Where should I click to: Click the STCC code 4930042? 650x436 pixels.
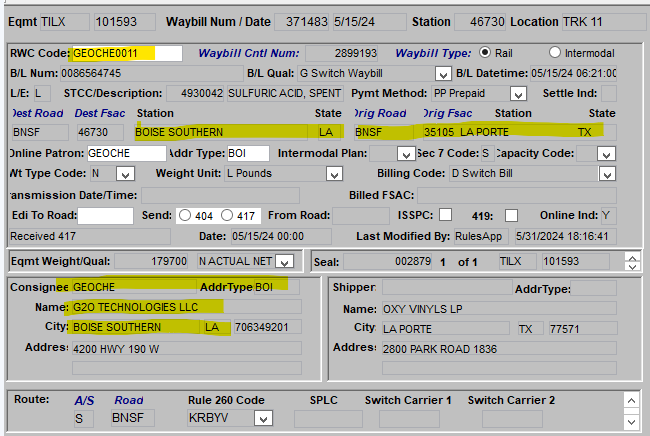195,93
